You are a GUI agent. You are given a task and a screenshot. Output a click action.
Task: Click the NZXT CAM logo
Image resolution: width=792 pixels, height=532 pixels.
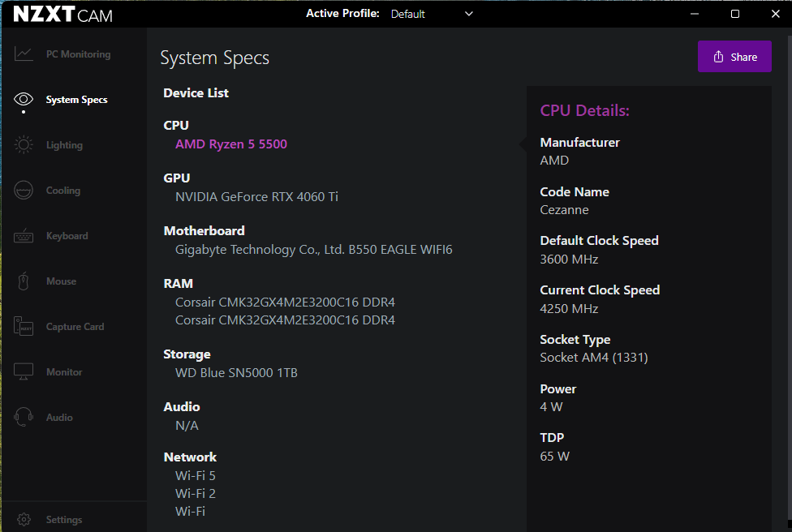tap(63, 14)
